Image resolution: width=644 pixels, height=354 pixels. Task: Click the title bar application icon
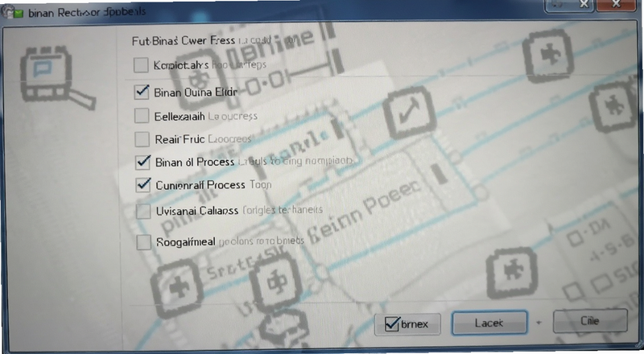(12, 12)
